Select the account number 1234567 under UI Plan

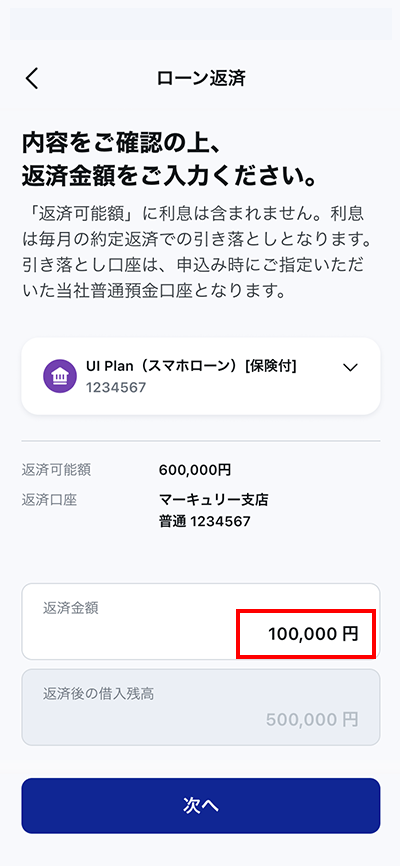[x=116, y=387]
